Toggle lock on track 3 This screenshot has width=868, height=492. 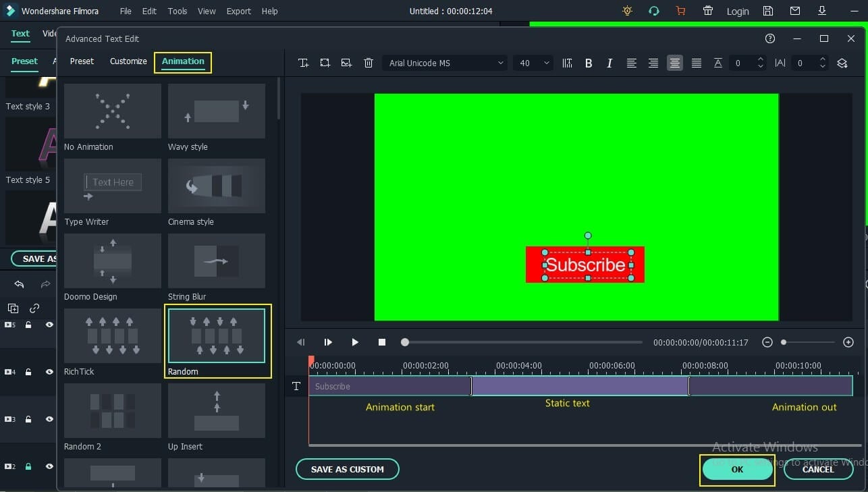point(28,419)
